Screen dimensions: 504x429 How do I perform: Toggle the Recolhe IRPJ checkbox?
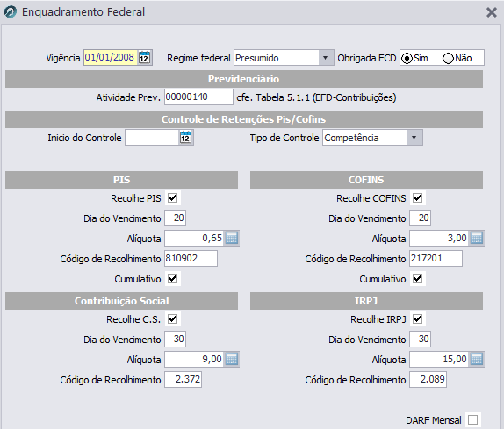(x=418, y=318)
